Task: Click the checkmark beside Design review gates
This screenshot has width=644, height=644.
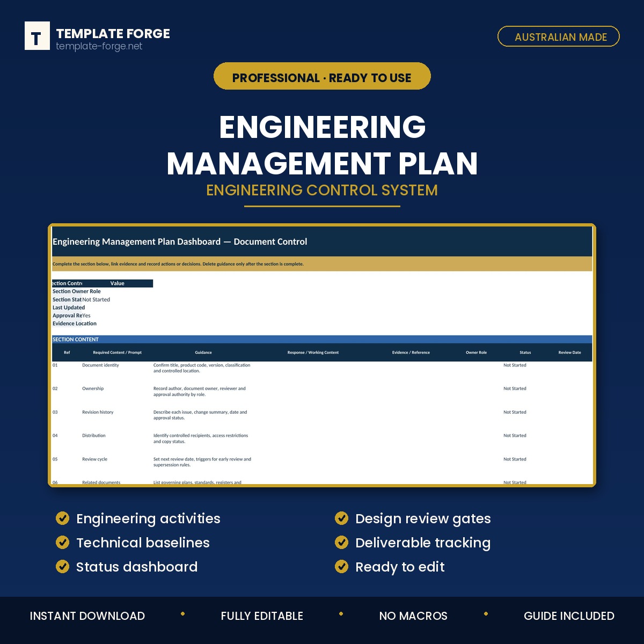Action: click(x=341, y=518)
